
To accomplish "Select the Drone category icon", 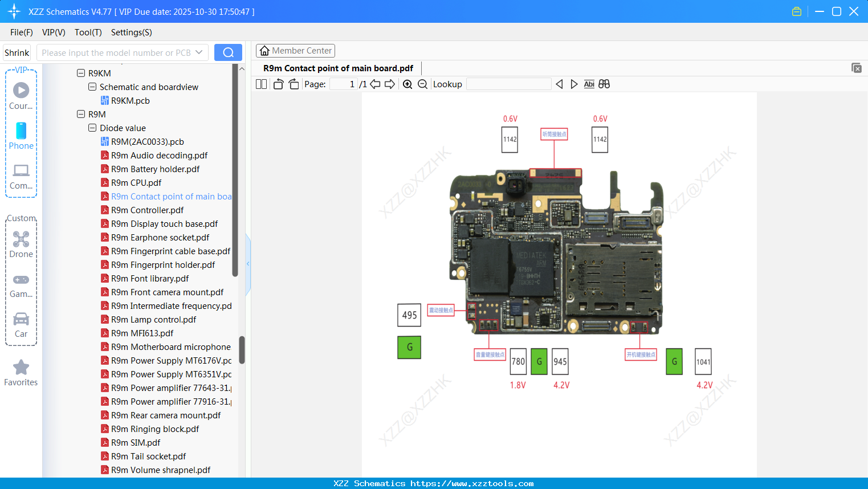I will pos(21,239).
